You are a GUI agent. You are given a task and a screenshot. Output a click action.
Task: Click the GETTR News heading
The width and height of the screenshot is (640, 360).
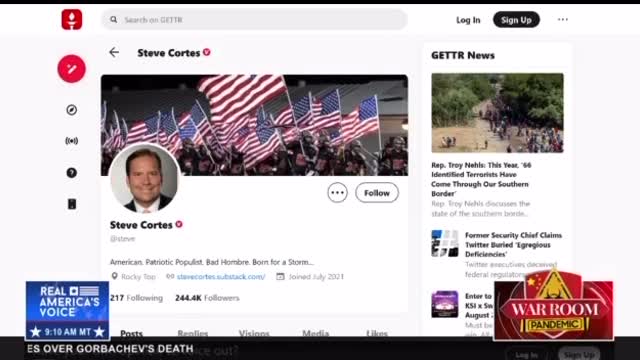click(463, 56)
